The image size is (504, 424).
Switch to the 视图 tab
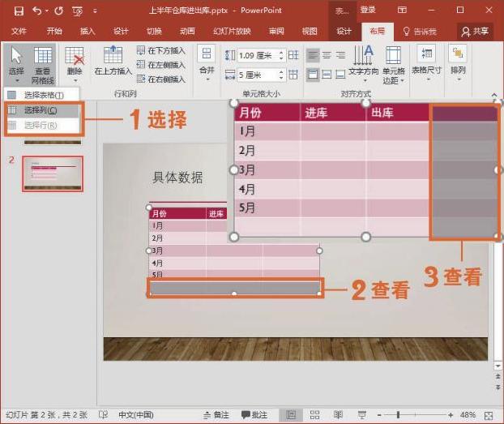click(x=310, y=31)
